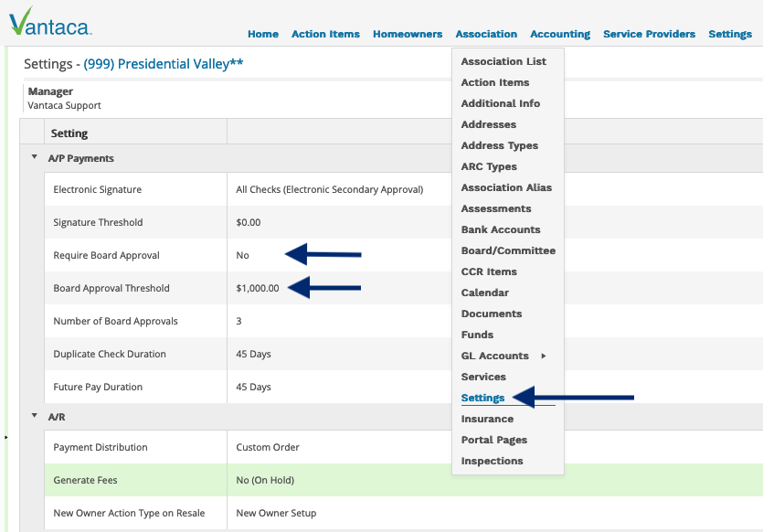763x532 pixels.
Task: Open the Action Items page
Action: click(325, 34)
